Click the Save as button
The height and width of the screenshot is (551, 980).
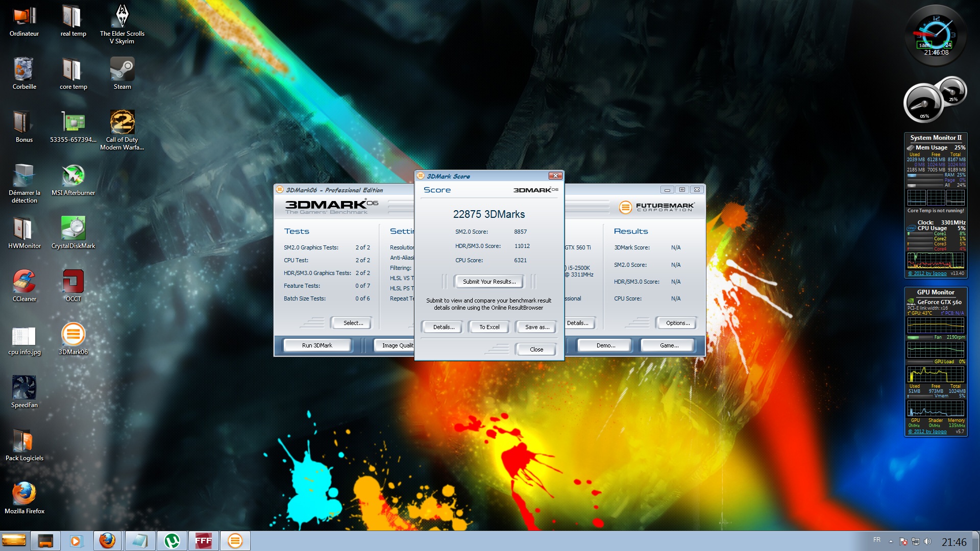[x=537, y=327]
